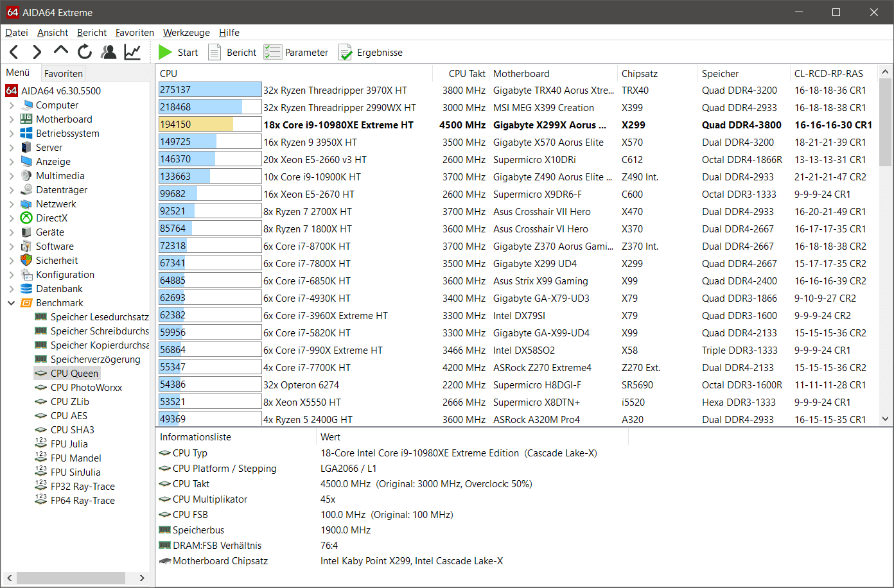Switch to the Favoriten tab in sidebar
Screen dimensions: 894x588
tap(64, 73)
